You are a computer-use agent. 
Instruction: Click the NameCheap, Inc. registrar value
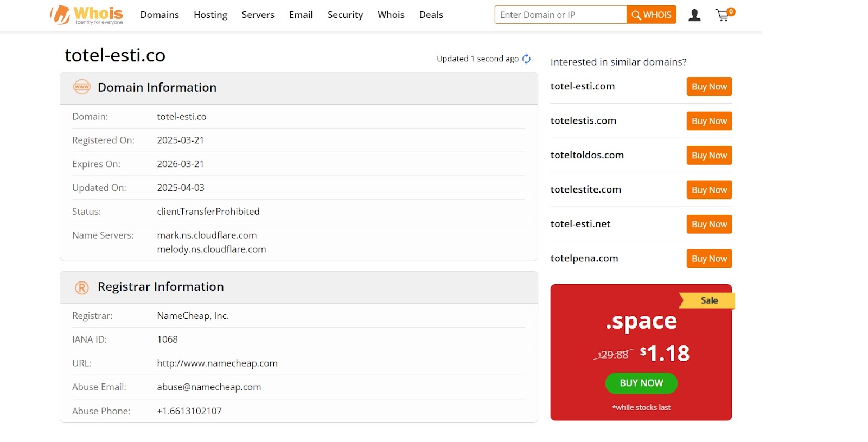[193, 316]
